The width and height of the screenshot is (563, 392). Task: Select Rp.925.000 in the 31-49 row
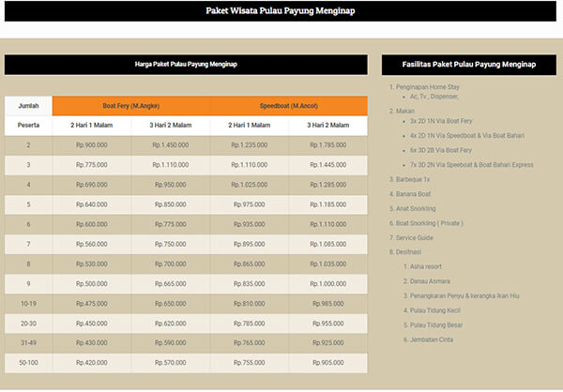328,343
